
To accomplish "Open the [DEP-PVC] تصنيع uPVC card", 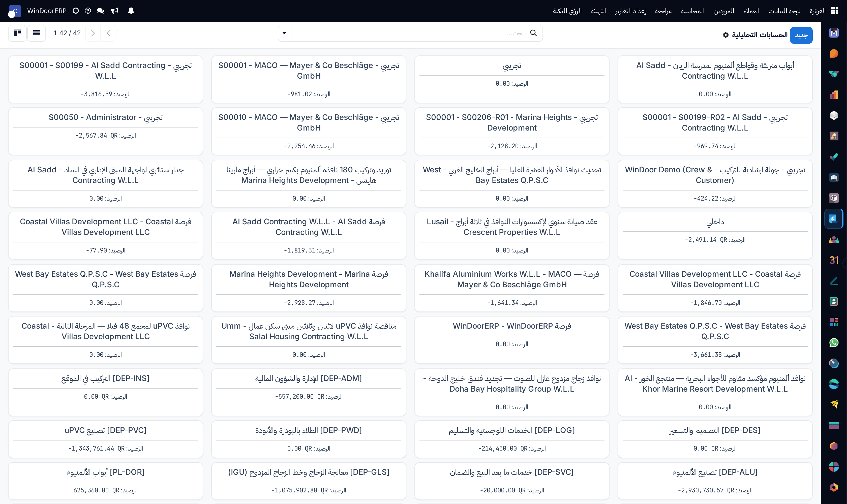I will [105, 439].
